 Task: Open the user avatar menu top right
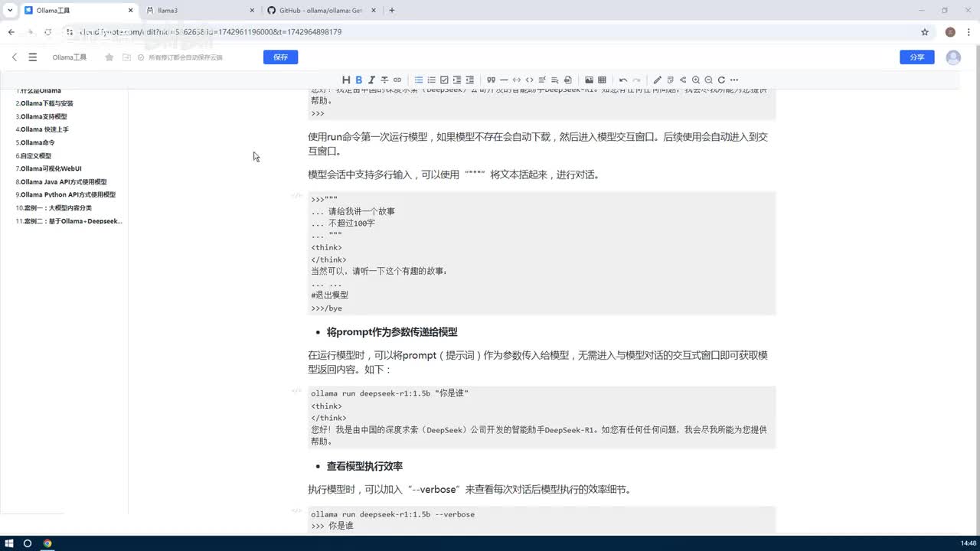coord(953,57)
